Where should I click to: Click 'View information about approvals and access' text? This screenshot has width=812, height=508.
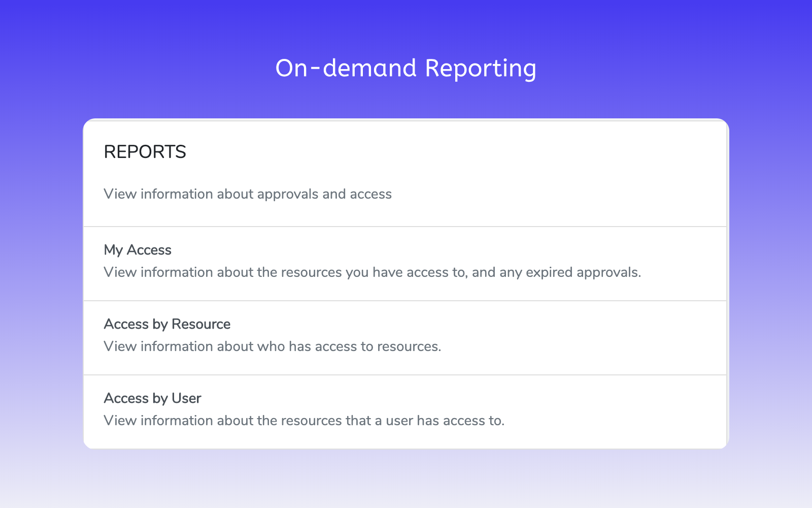[x=248, y=194]
